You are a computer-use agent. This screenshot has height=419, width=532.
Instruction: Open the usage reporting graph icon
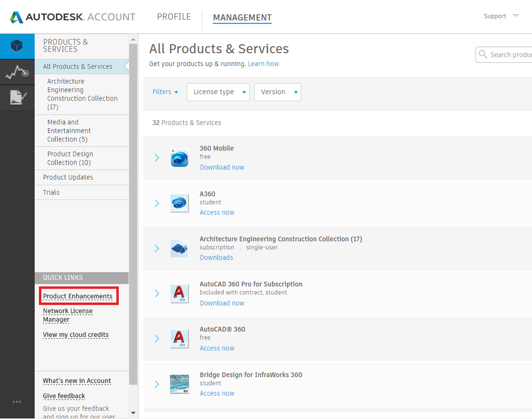click(x=17, y=72)
